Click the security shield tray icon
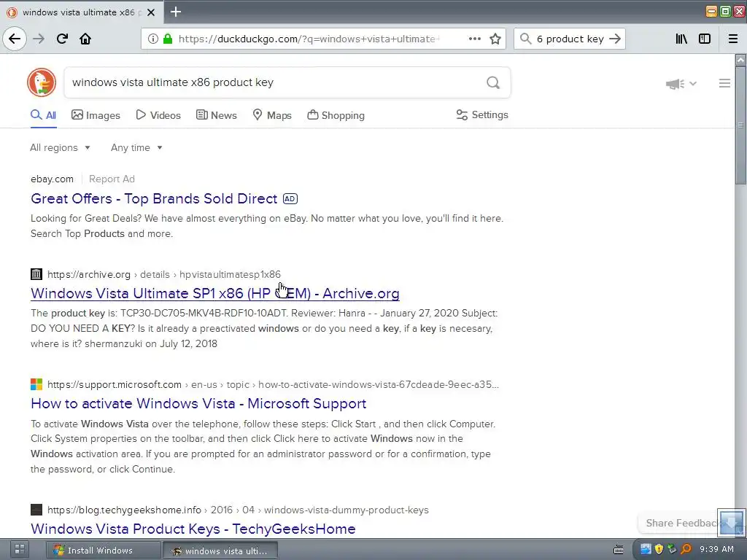The image size is (747, 560). pyautogui.click(x=659, y=549)
